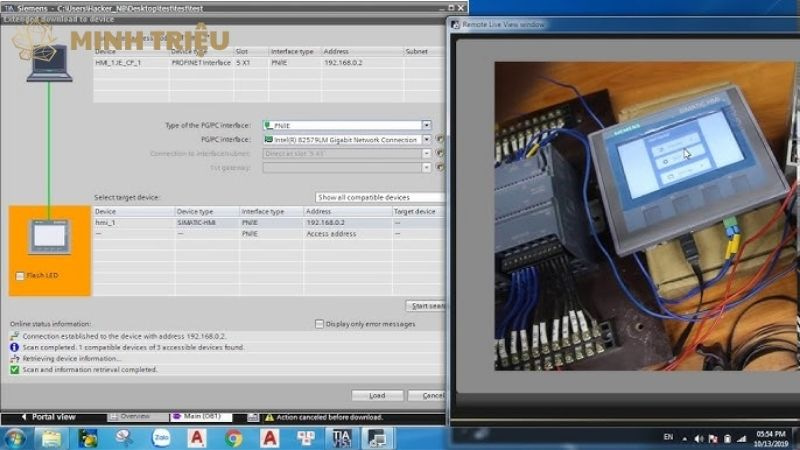Click the PG/PC laptop icon
This screenshot has height=450, width=800.
point(49,63)
